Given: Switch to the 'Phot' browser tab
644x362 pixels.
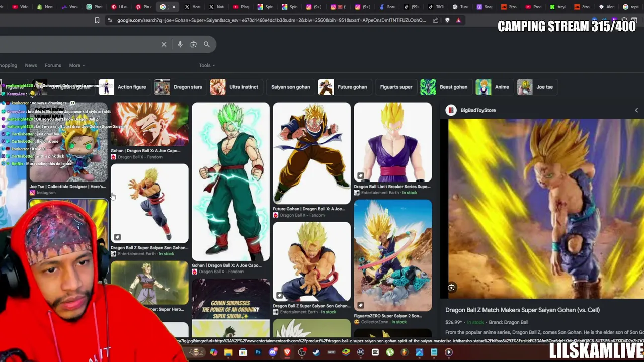Looking at the screenshot, I should tap(94, 7).
